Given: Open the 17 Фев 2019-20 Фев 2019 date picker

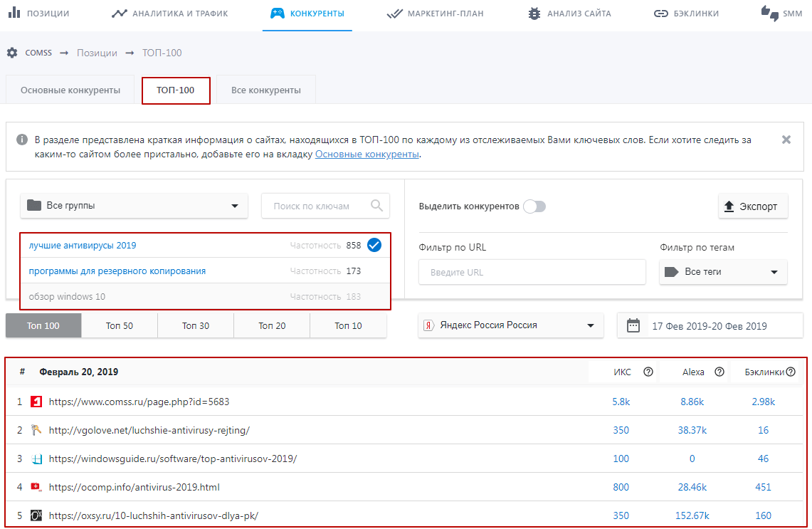Looking at the screenshot, I should 710,326.
